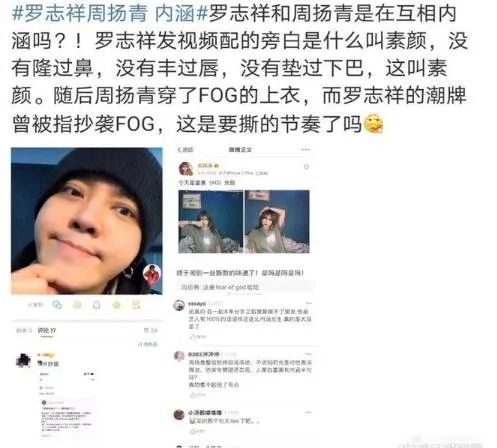
Task: Tap the round red-jacket avatar on the selfie
Action: tap(152, 274)
